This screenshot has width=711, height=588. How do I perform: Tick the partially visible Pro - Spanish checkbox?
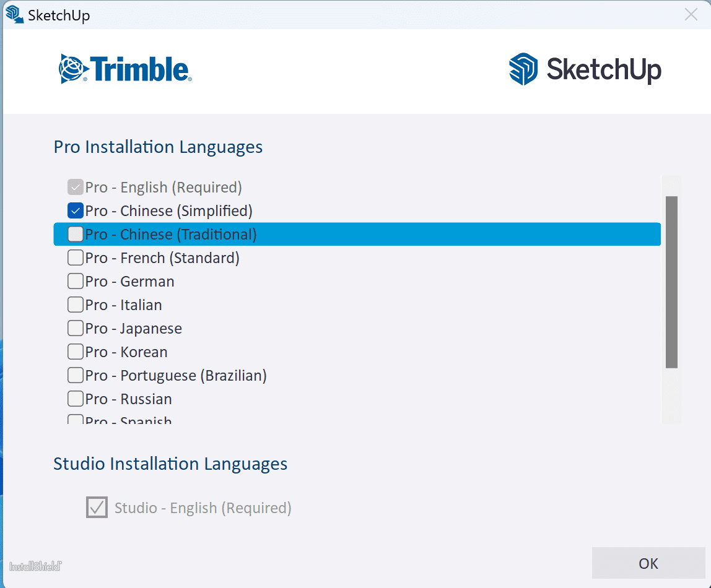[76, 420]
